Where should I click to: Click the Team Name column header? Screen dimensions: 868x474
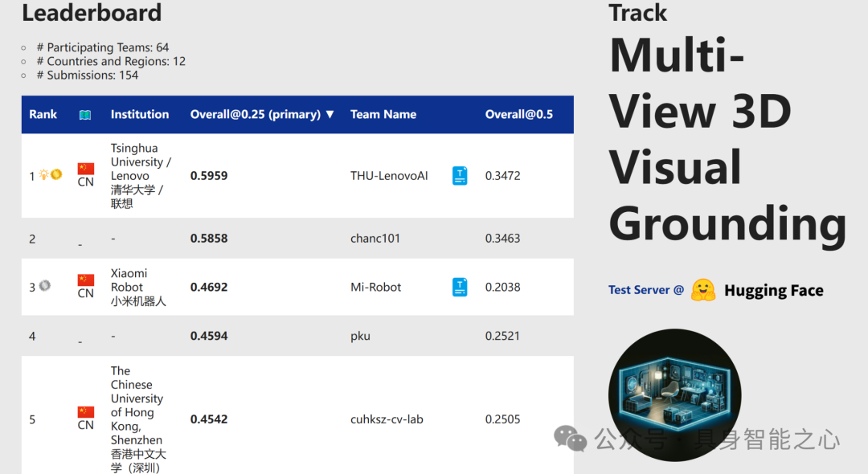(383, 115)
